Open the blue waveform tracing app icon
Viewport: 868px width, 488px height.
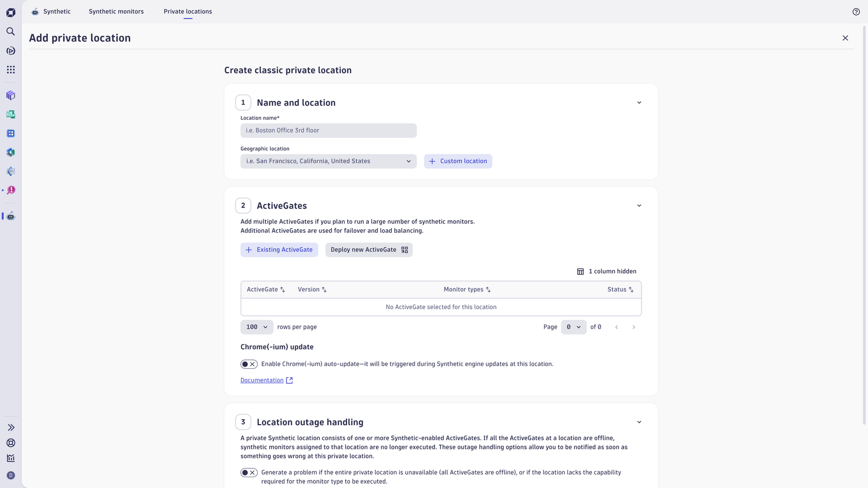[x=11, y=171]
